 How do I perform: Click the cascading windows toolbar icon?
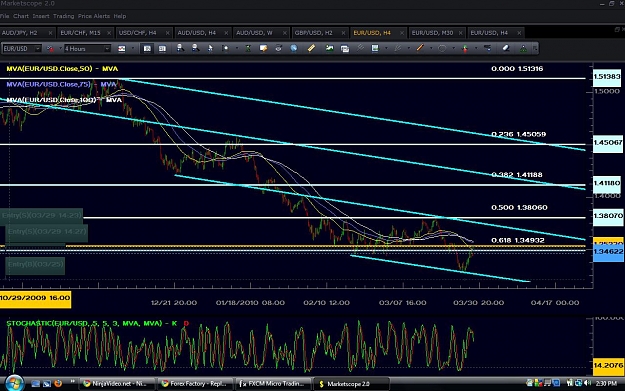[x=345, y=49]
